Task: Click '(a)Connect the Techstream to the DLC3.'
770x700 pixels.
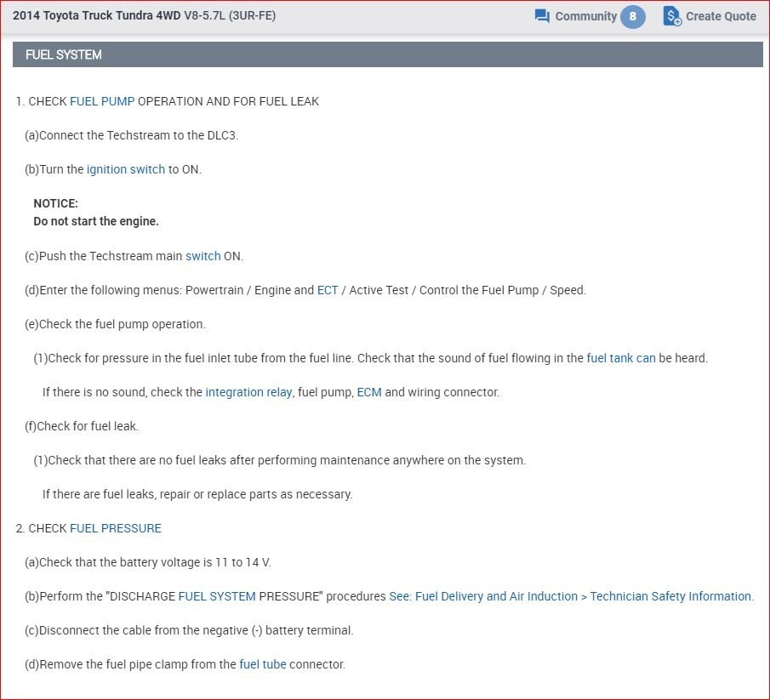Action: pos(131,135)
